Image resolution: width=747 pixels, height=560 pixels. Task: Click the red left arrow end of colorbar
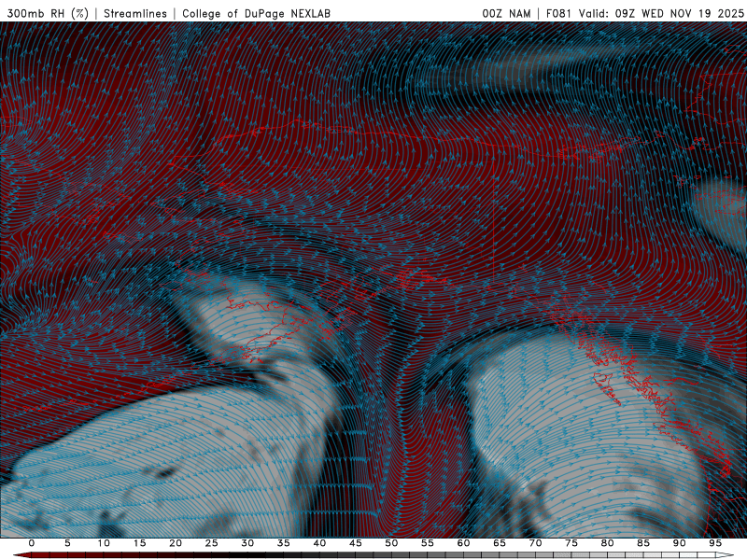pos(21,555)
